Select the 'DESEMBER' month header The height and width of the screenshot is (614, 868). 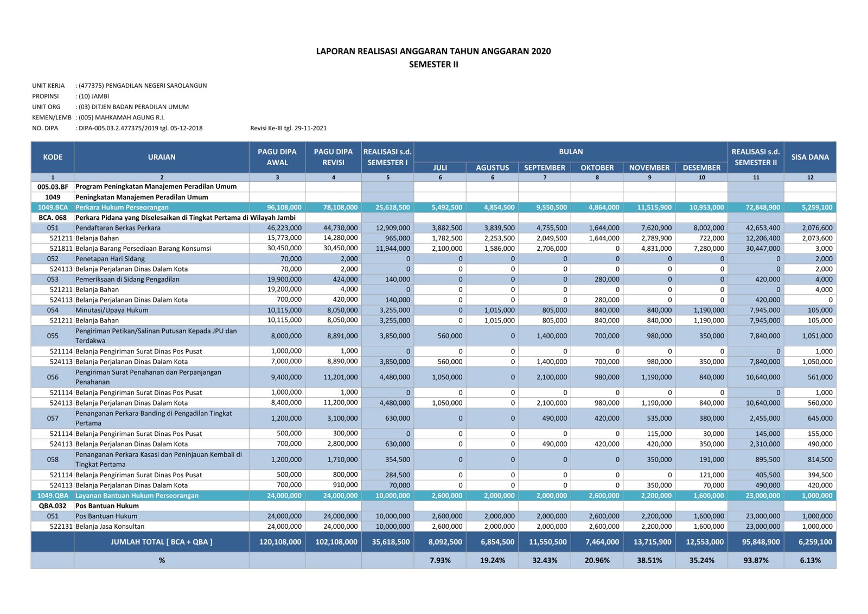click(701, 168)
